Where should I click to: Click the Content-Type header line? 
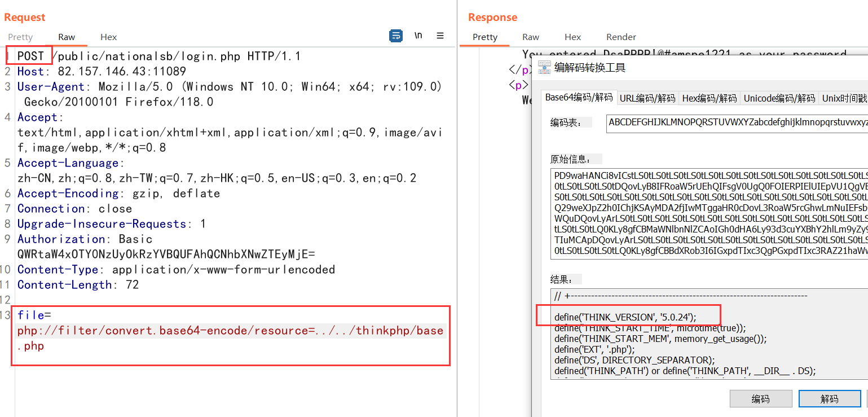click(176, 270)
